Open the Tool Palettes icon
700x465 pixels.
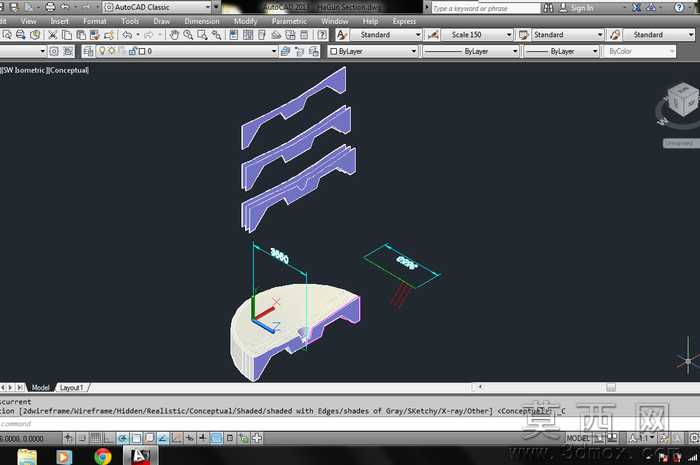(262, 35)
